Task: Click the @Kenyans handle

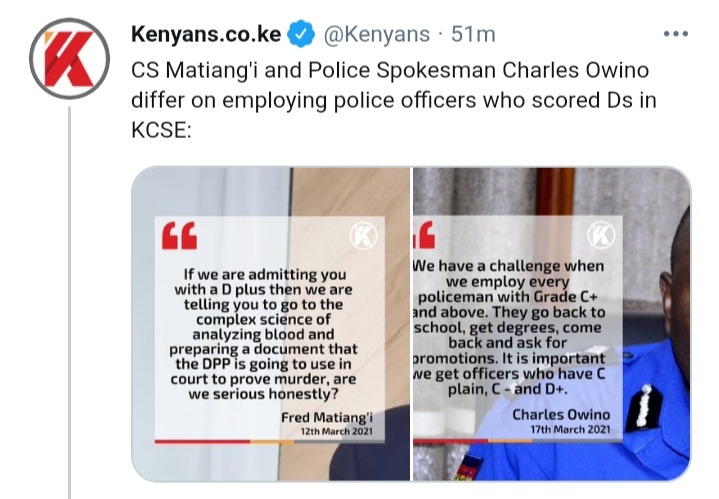Action: (377, 34)
